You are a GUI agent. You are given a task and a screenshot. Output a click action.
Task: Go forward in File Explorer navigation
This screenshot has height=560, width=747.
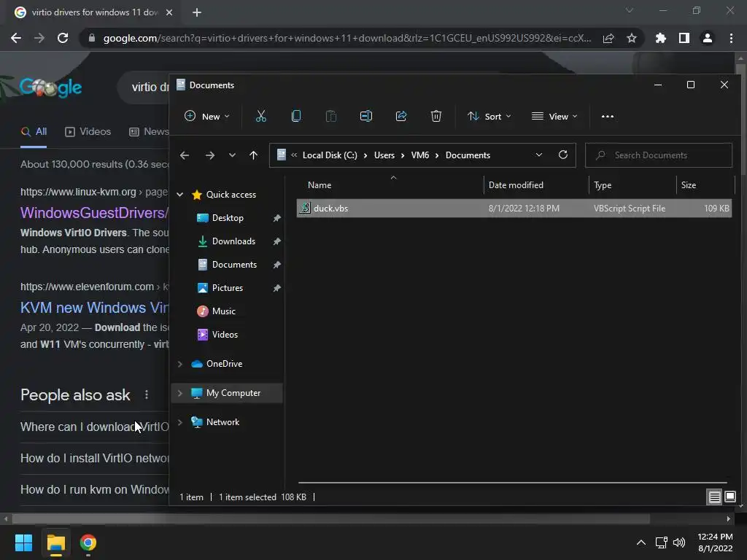(209, 155)
